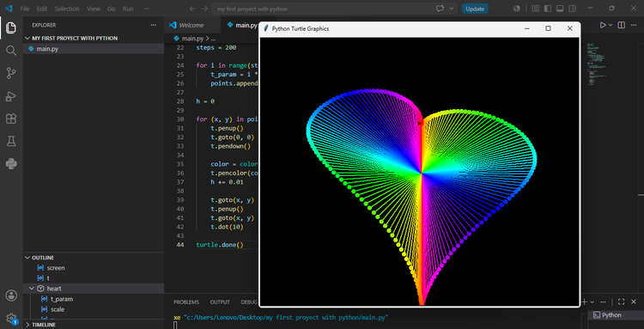Screen dimensions: 644x329
Task: Click the Update button
Action: pyautogui.click(x=475, y=9)
